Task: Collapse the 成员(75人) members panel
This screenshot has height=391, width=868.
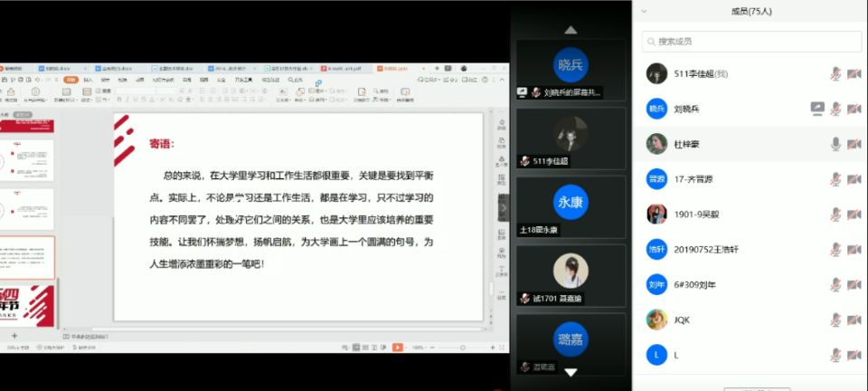Action: (x=644, y=12)
